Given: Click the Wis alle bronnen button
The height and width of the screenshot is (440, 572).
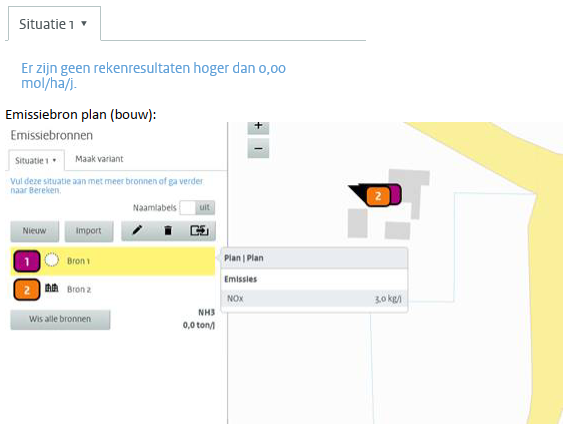Looking at the screenshot, I should (60, 319).
